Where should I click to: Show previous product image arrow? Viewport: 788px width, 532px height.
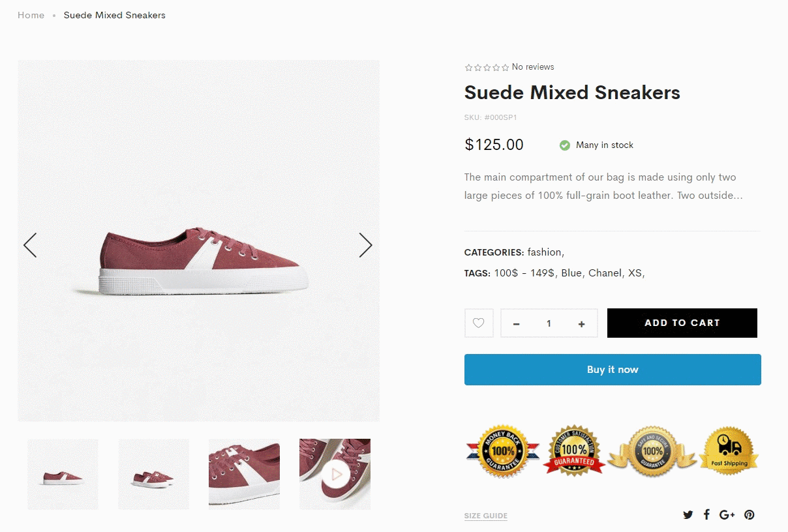pos(30,245)
